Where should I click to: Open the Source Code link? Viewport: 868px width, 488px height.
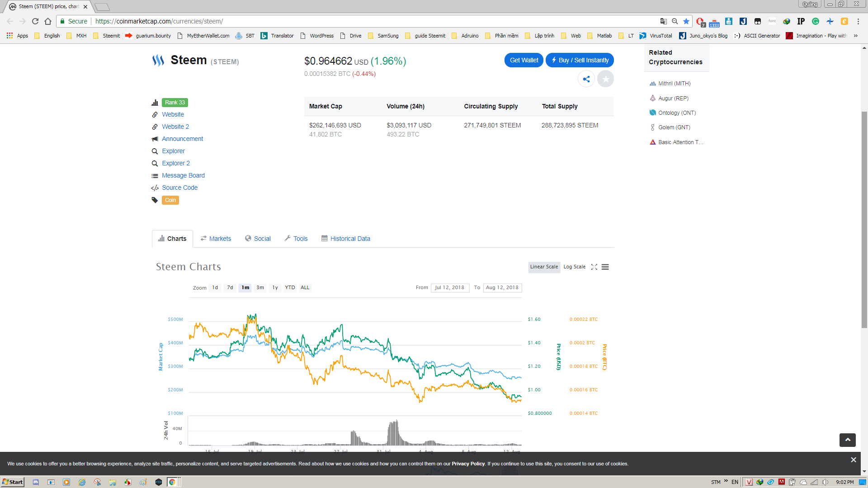179,188
